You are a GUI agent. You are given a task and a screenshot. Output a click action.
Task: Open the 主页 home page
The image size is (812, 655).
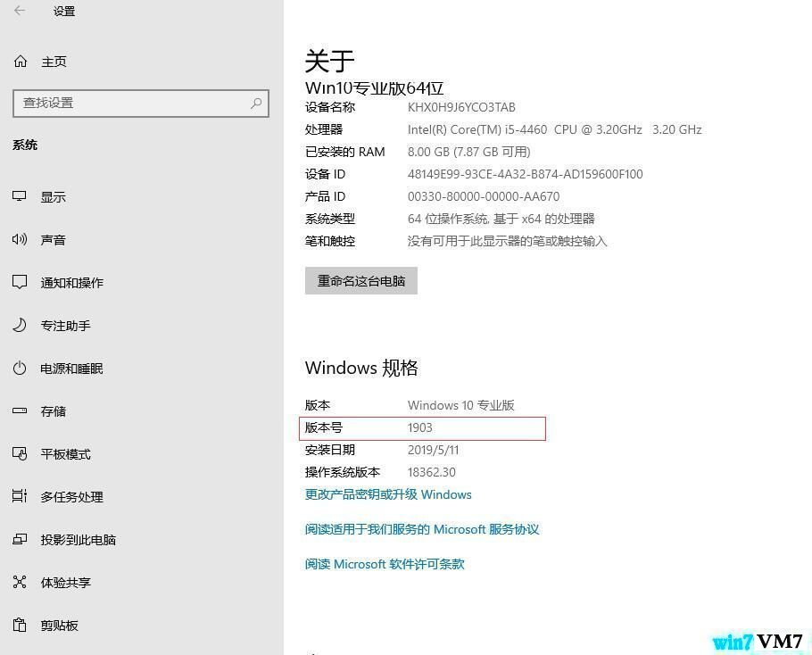pos(54,62)
